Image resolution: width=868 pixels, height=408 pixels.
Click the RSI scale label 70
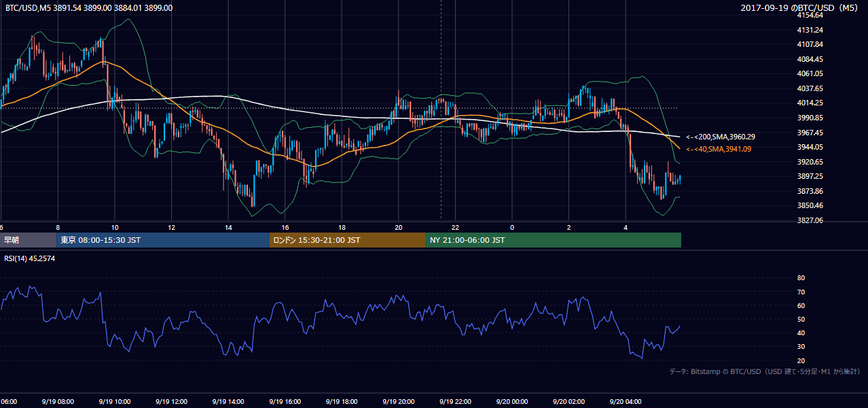click(x=801, y=292)
